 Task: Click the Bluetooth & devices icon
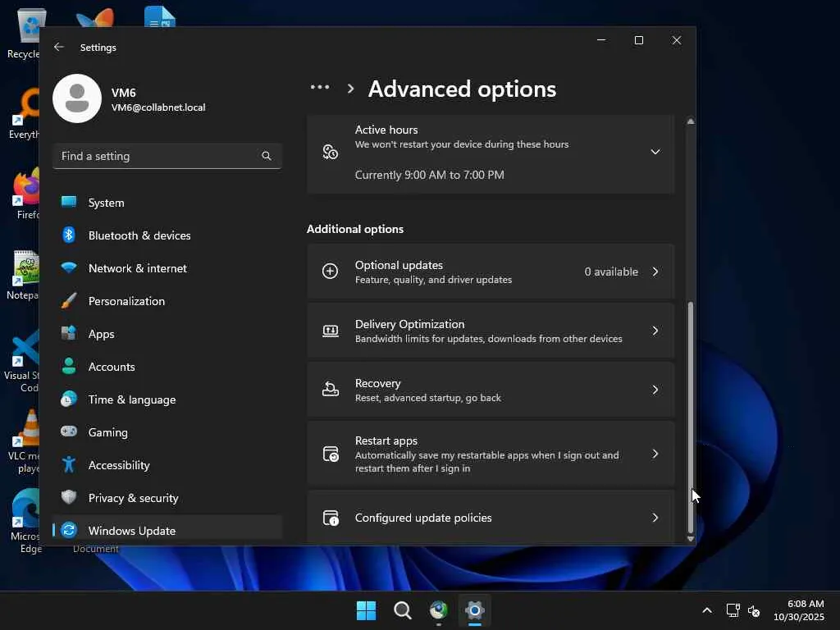[69, 235]
